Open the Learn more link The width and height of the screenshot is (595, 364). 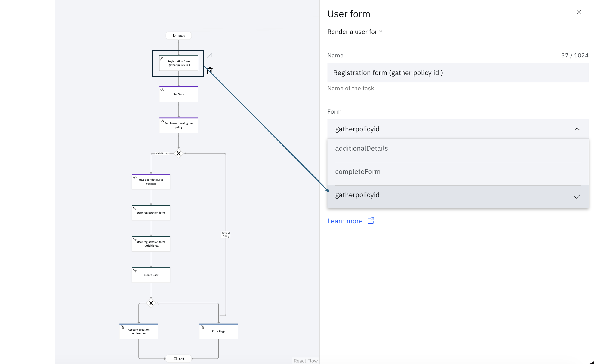[345, 221]
